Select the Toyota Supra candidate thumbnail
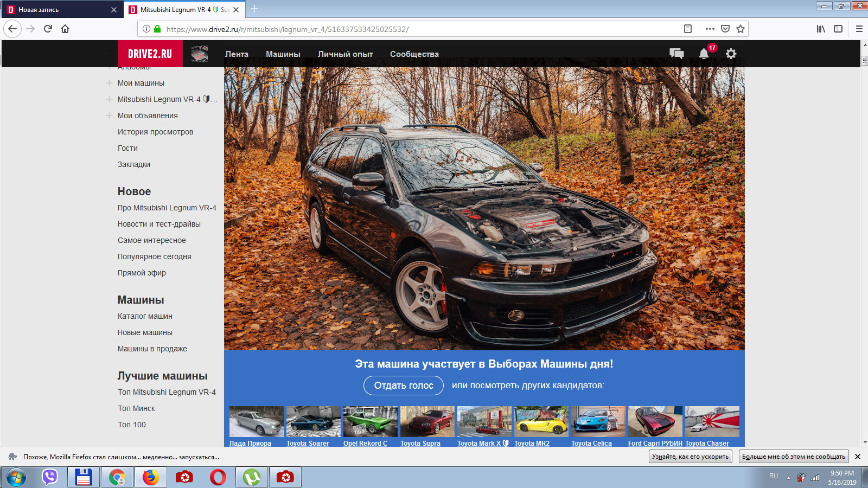Image resolution: width=868 pixels, height=488 pixels. pos(427,421)
